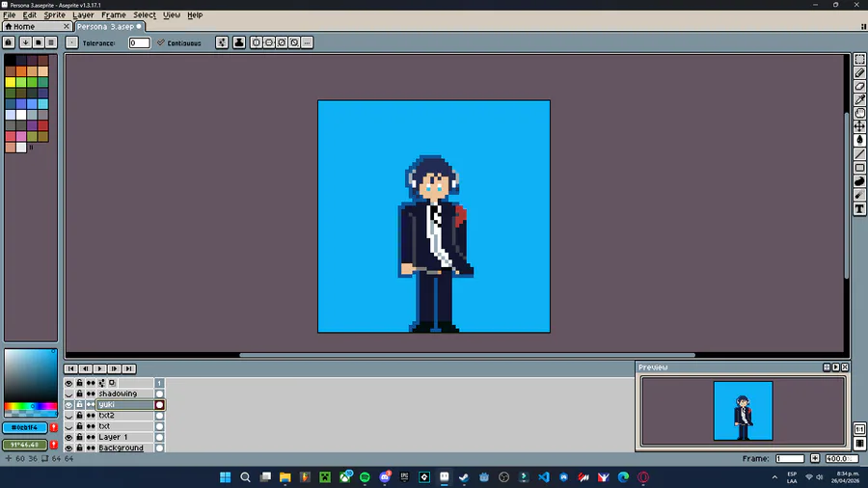Hide Layer 1 visibility

coord(68,437)
